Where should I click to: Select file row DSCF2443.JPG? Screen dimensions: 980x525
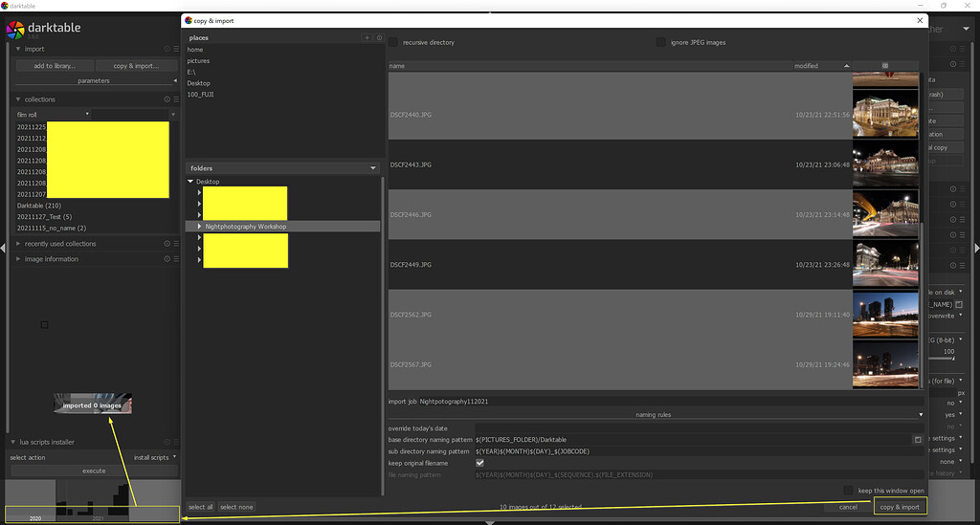[620, 164]
